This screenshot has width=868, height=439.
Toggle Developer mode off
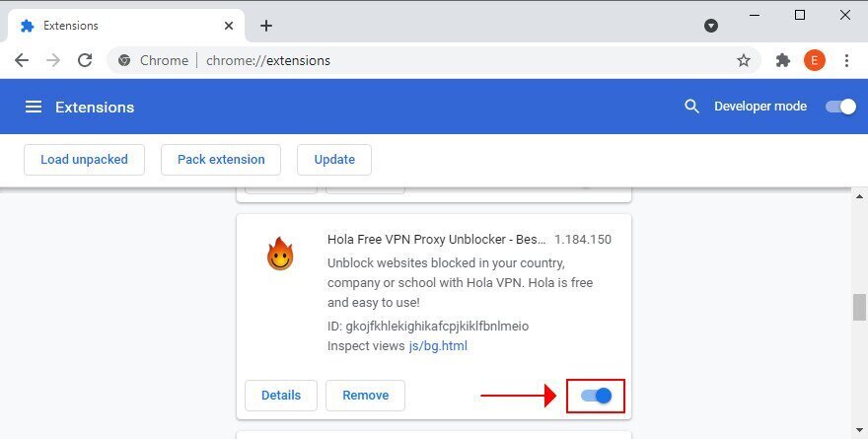coord(840,107)
